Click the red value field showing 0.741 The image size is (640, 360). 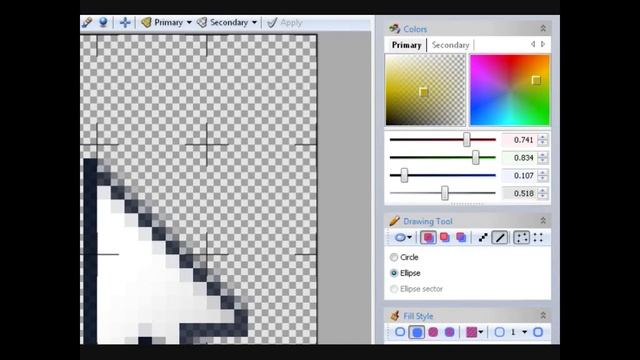(x=519, y=140)
